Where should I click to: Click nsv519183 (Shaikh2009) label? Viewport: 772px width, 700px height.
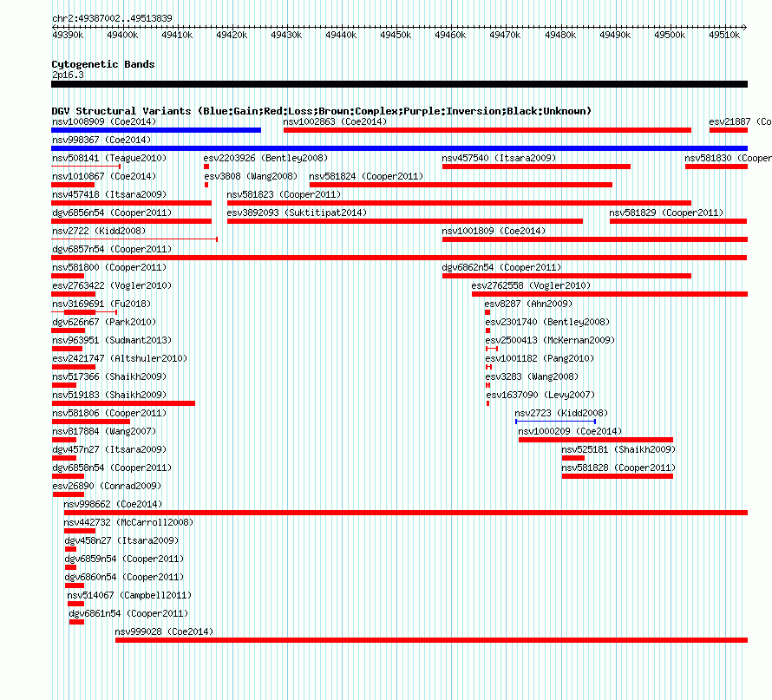[109, 395]
